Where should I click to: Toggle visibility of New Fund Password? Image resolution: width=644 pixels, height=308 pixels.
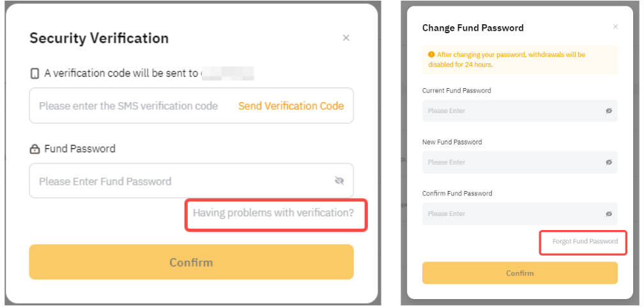click(x=609, y=162)
